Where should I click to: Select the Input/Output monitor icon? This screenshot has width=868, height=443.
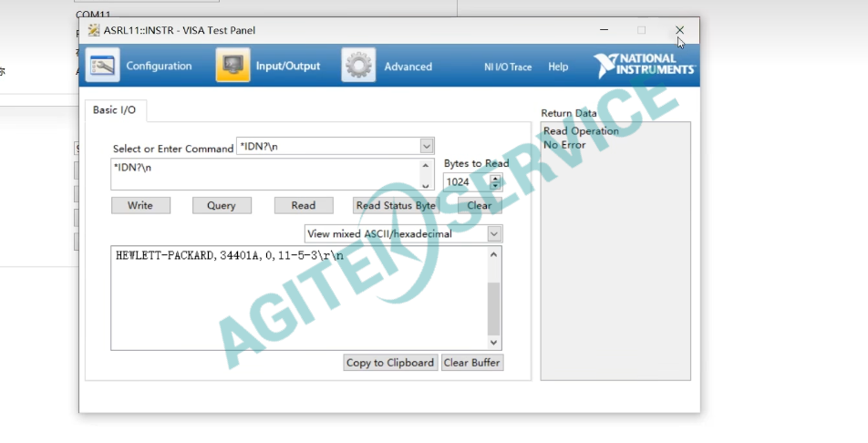pyautogui.click(x=232, y=65)
